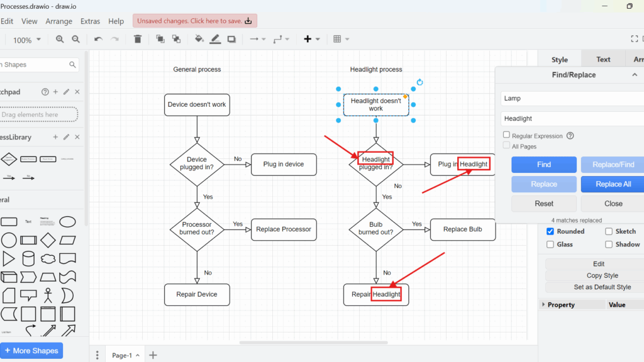Open the zoom level 100% dropdown
This screenshot has height=362, width=644.
pyautogui.click(x=26, y=39)
